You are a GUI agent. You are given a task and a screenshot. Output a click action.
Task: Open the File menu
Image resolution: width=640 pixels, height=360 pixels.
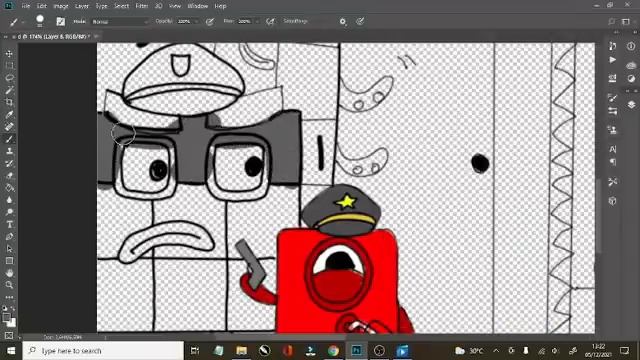pyautogui.click(x=25, y=6)
